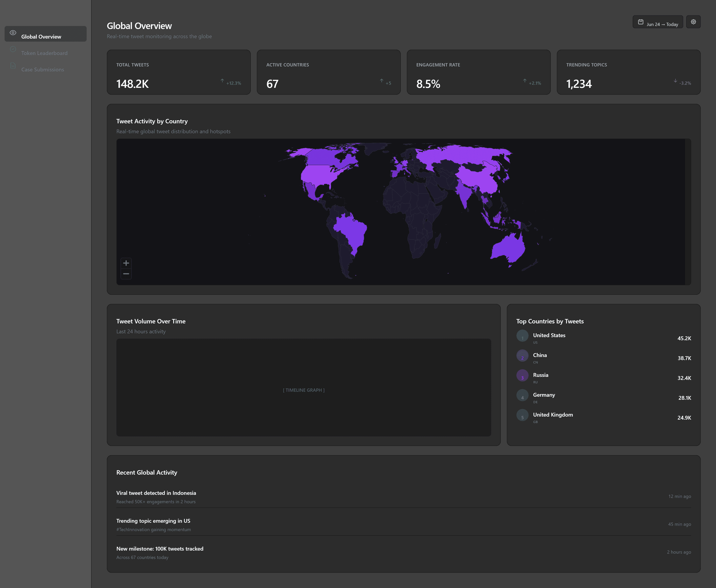
Task: Zoom out of the world map
Action: 126,274
